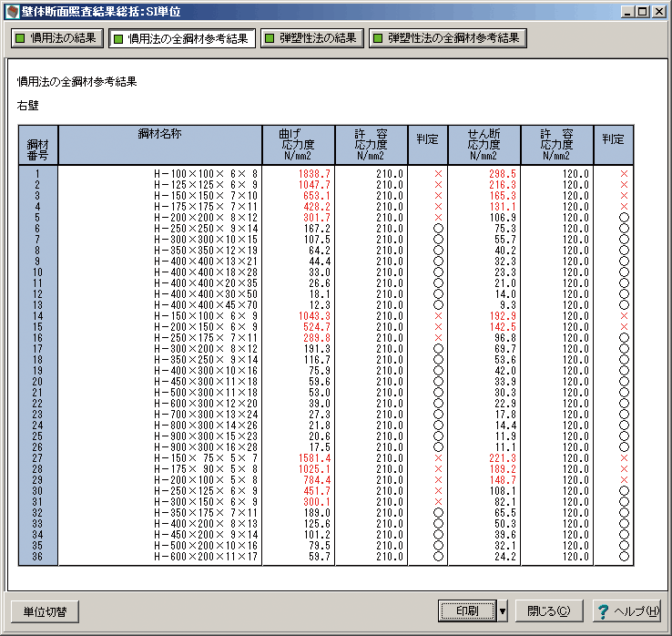Click bending stress value 653.1
This screenshot has height=636, width=672.
(317, 196)
